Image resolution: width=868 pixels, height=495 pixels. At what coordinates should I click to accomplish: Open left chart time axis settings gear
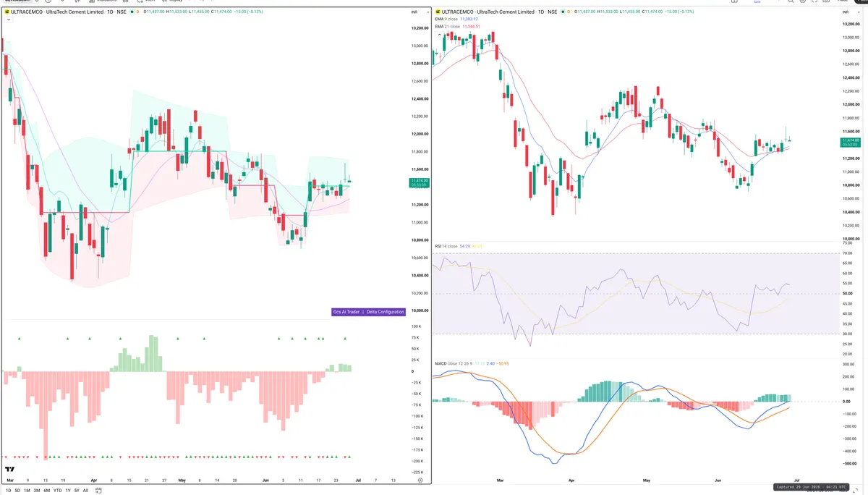(x=420, y=480)
